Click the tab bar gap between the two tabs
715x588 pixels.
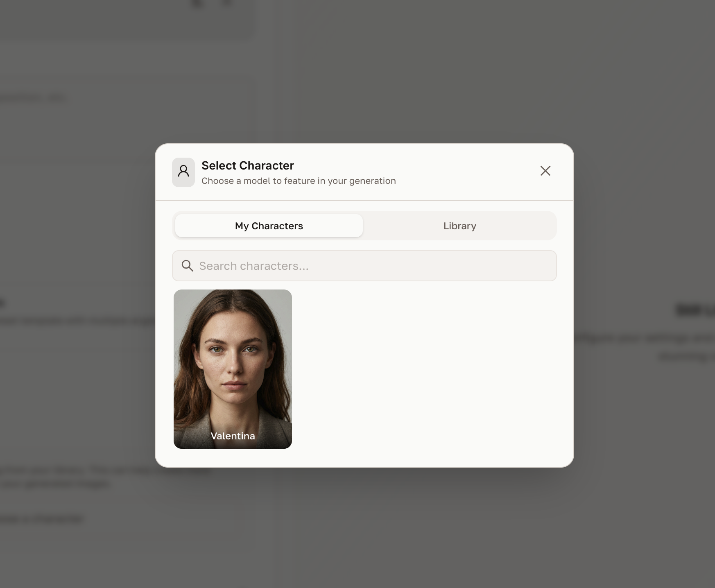(x=364, y=226)
